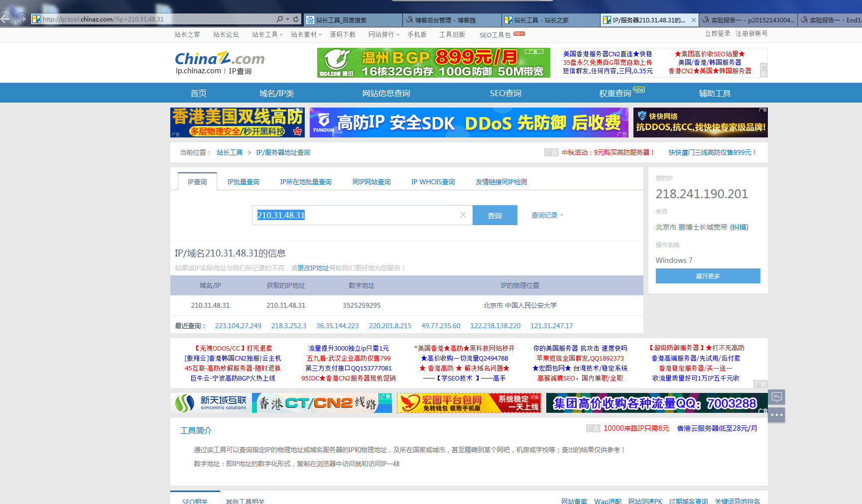Open the 手机版 top-bar link
The height and width of the screenshot is (504, 862).
pyautogui.click(x=417, y=34)
